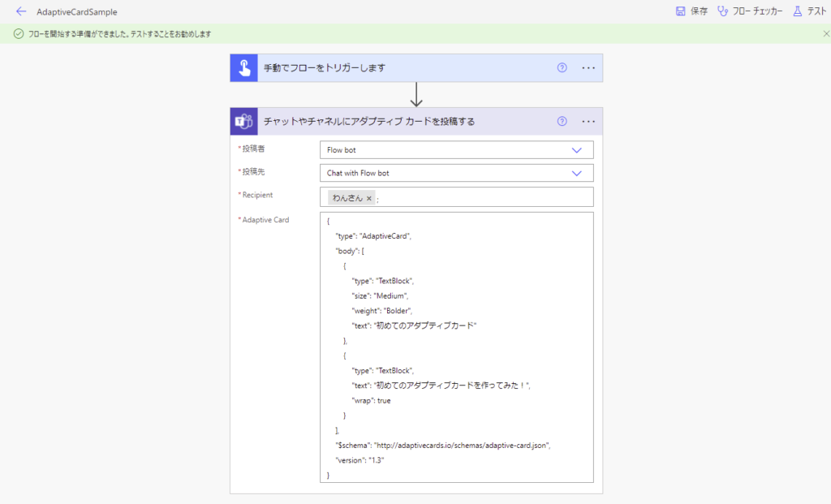Click the 投稿先 field label
The height and width of the screenshot is (504, 831).
coord(253,172)
